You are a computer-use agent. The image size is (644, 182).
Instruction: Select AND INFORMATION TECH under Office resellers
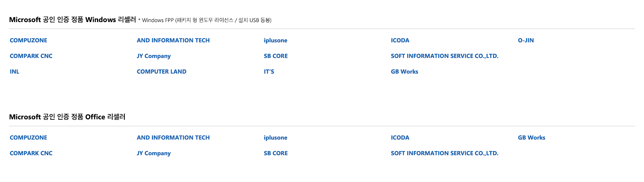pyautogui.click(x=173, y=137)
